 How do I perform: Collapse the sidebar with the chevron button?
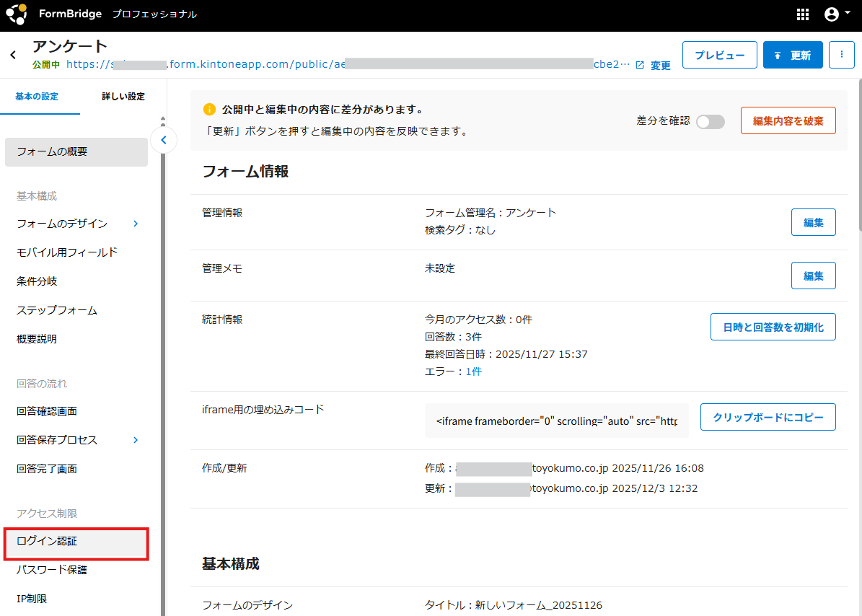tap(164, 140)
